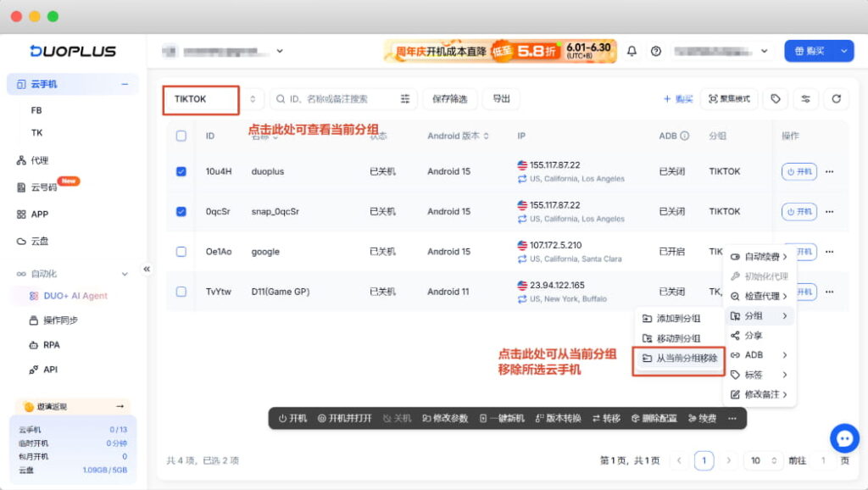Click 开机并打开 in bottom bar

click(x=344, y=419)
